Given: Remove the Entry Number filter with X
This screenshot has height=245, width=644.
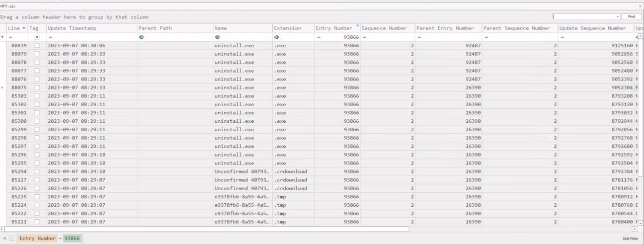Looking at the screenshot, I should (5, 238).
